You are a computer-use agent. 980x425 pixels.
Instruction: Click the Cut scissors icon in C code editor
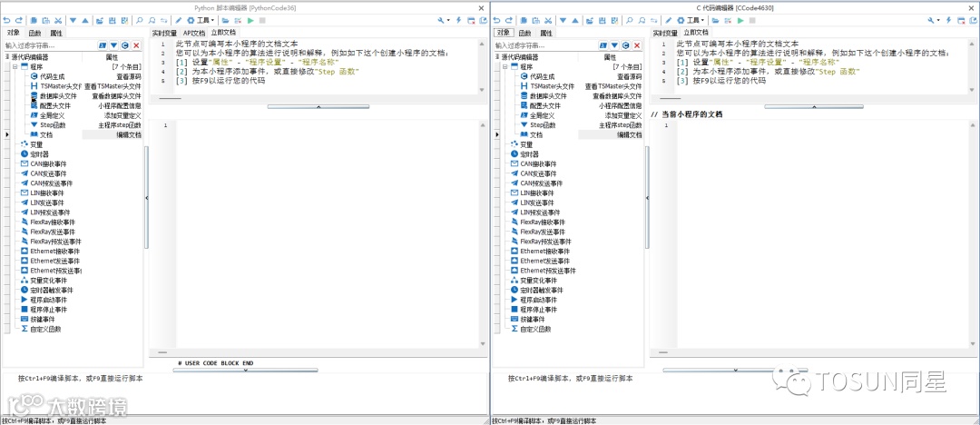[x=548, y=20]
